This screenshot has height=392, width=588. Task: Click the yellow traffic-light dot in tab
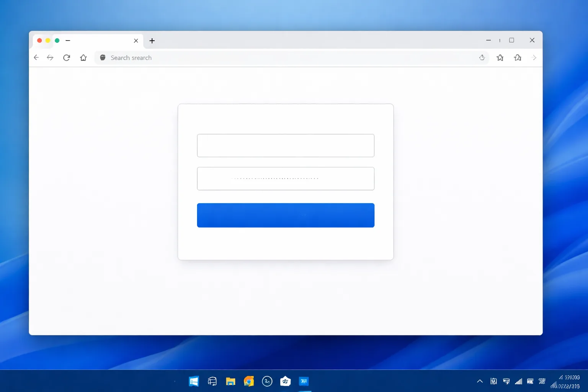(x=48, y=40)
